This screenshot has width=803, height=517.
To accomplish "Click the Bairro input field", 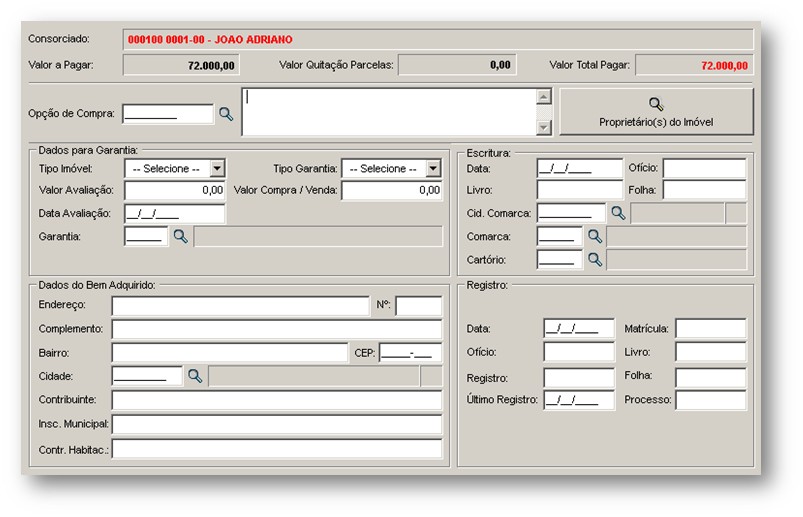I will tap(230, 353).
